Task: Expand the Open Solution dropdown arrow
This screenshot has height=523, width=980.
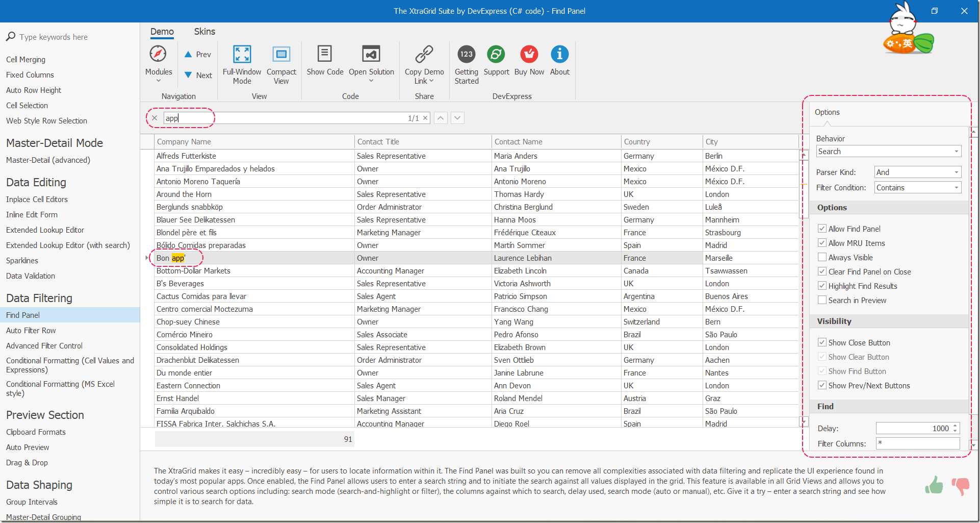Action: (371, 81)
